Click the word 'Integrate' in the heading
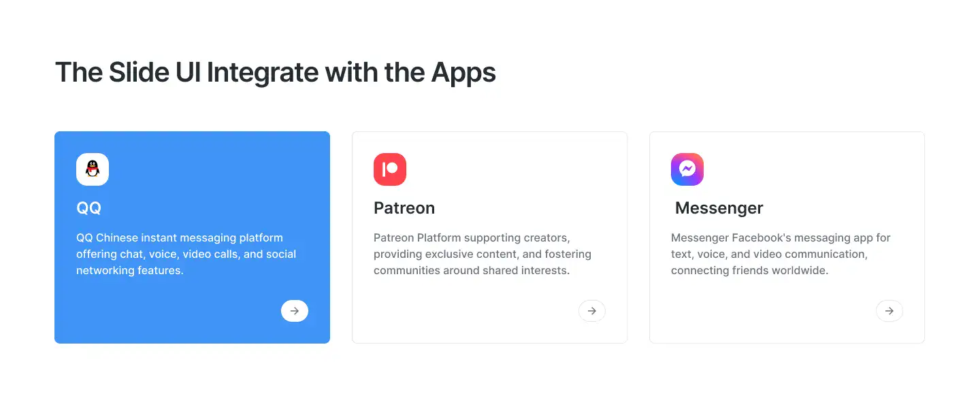This screenshot has width=980, height=398. click(263, 72)
